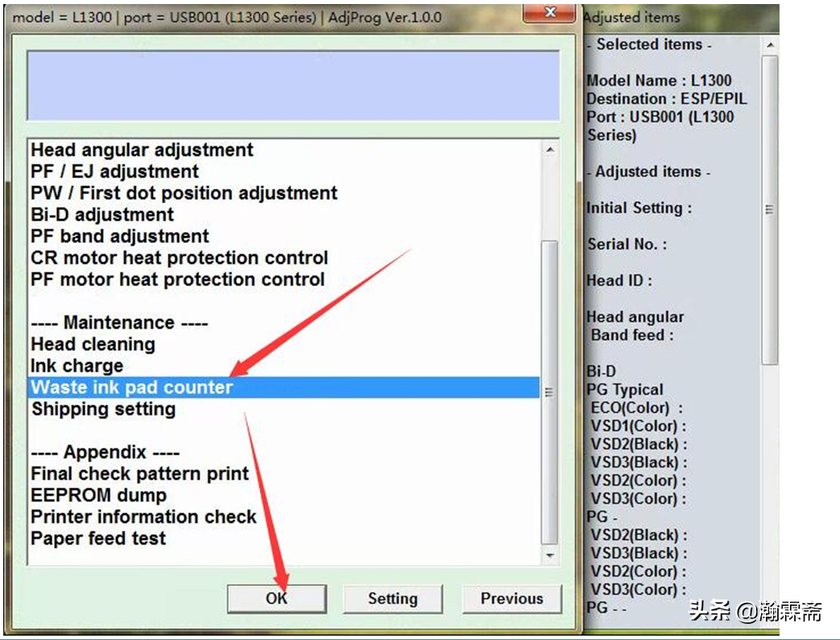
Task: Click the AdjProg Ver.1.0.0 title bar text
Action: pyautogui.click(x=385, y=18)
